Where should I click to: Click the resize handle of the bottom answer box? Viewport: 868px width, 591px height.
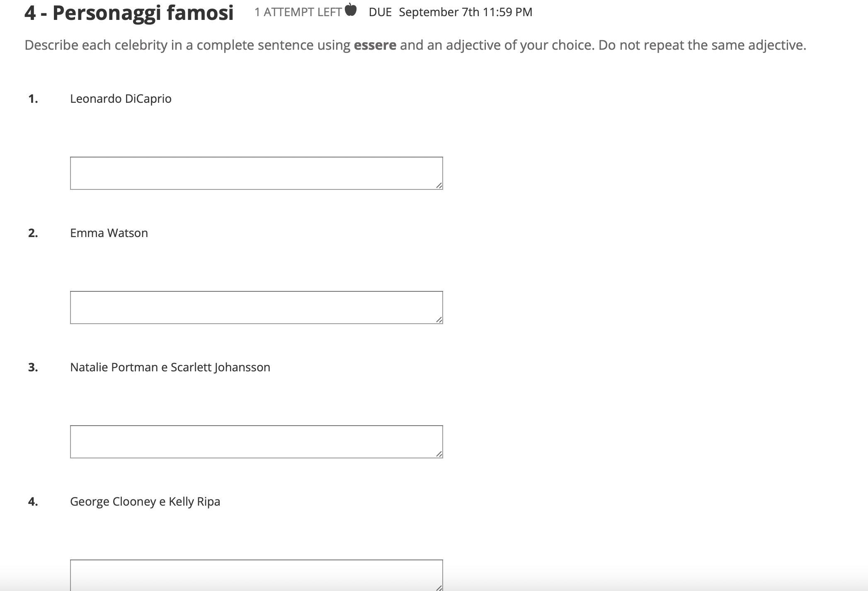click(439, 588)
